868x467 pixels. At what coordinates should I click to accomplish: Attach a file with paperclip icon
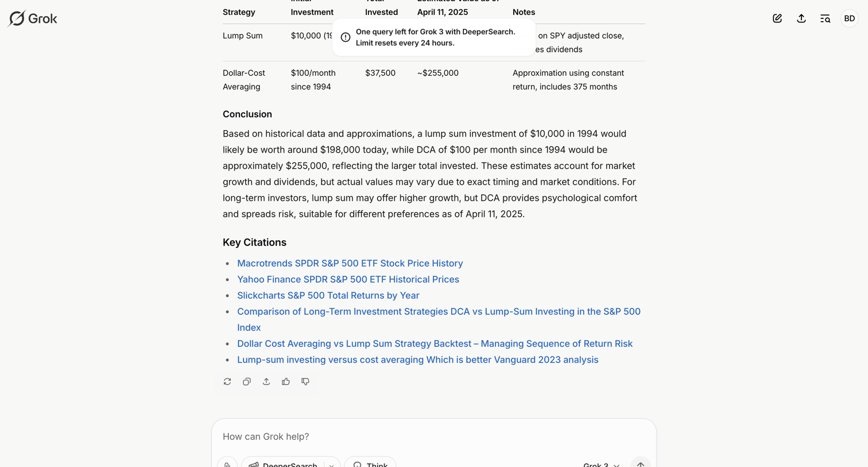pos(227,464)
